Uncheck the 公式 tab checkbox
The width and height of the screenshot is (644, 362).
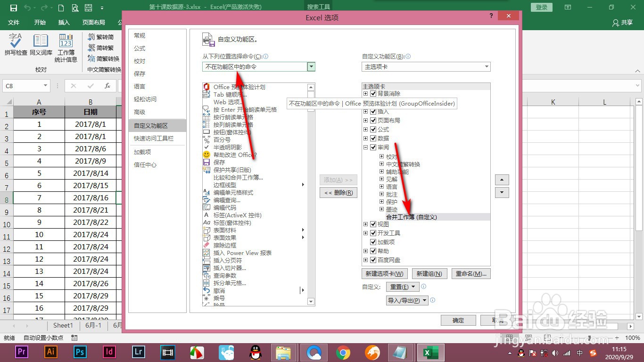[x=373, y=129]
